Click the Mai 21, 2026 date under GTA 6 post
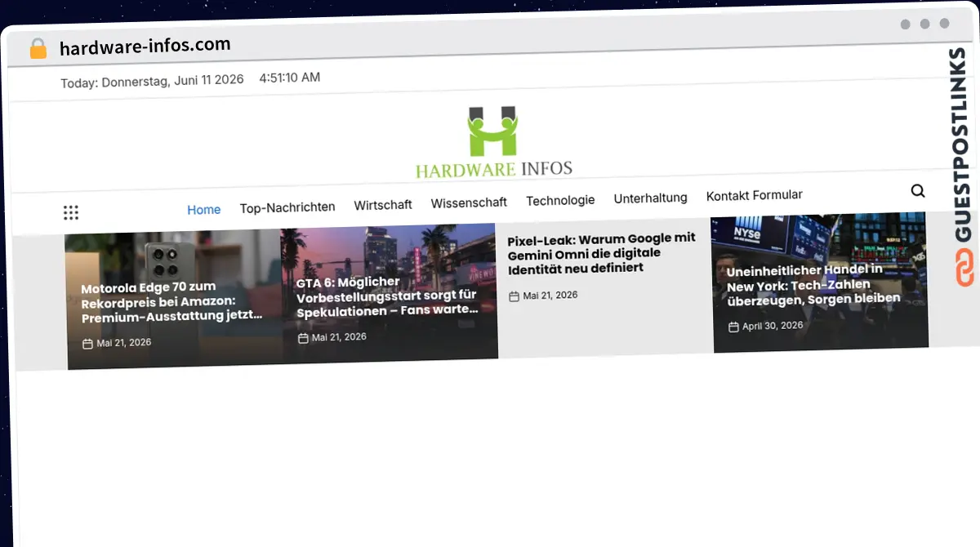The image size is (980, 547). 339,337
